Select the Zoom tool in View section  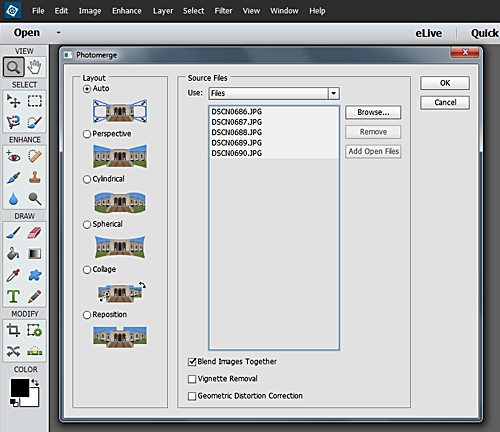pyautogui.click(x=13, y=67)
